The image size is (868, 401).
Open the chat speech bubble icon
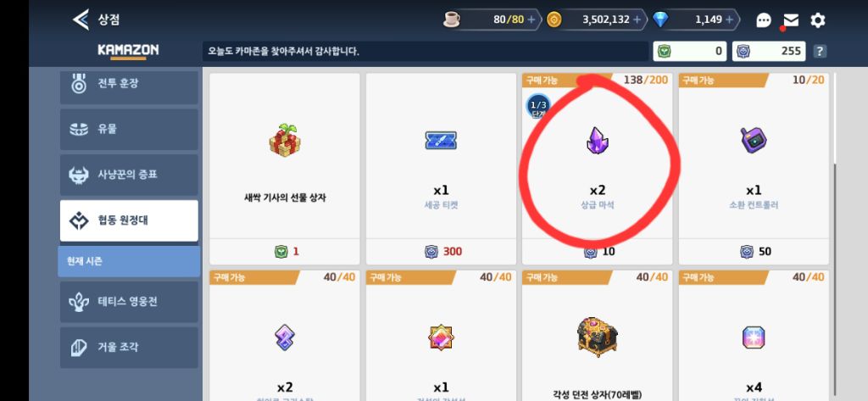(764, 20)
